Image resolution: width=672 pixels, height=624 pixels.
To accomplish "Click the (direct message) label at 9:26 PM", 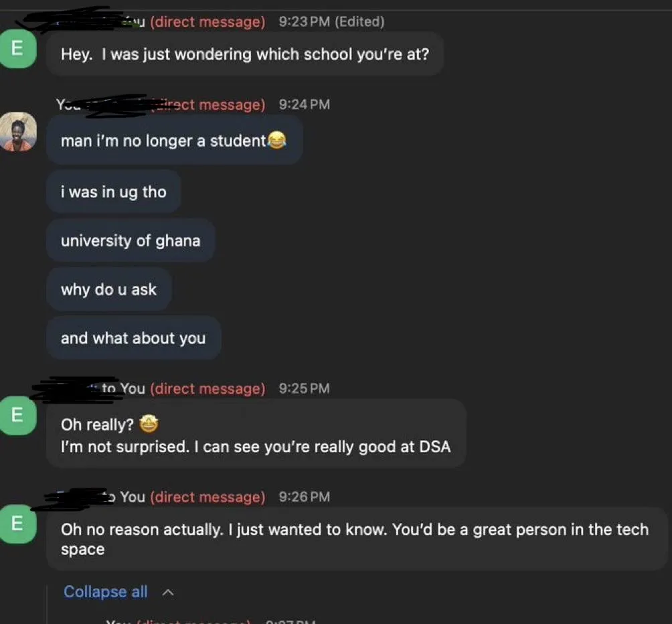I will point(208,497).
